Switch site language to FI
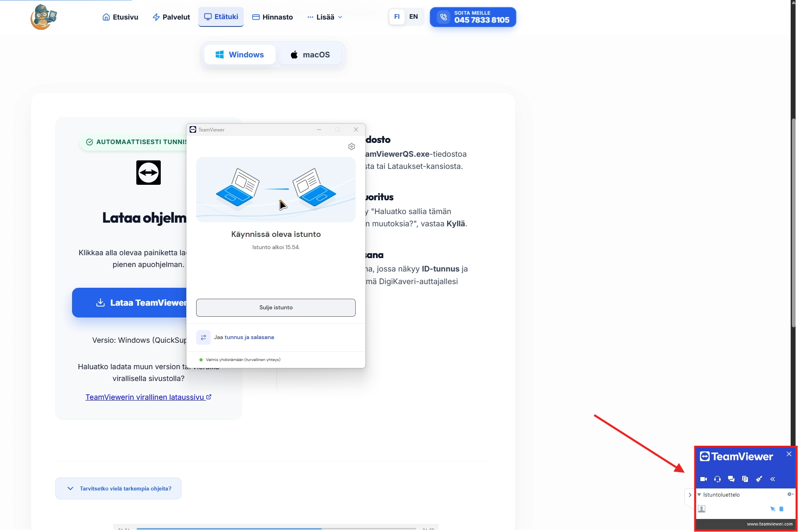Image resolution: width=798 pixels, height=532 pixels. (x=397, y=17)
